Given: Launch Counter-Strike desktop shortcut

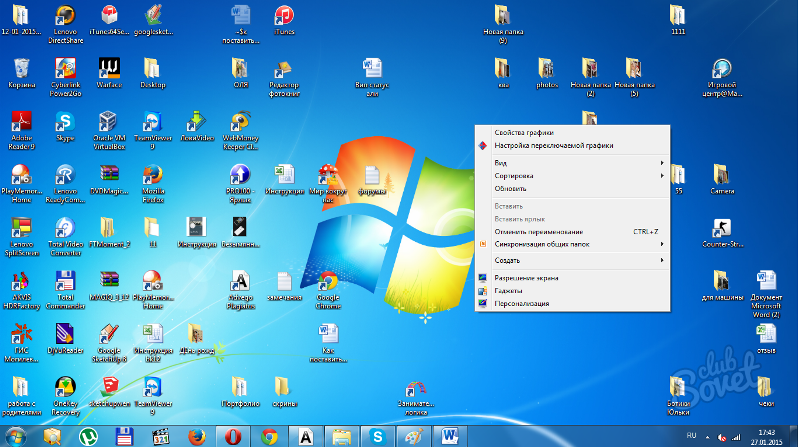Looking at the screenshot, I should pyautogui.click(x=721, y=229).
